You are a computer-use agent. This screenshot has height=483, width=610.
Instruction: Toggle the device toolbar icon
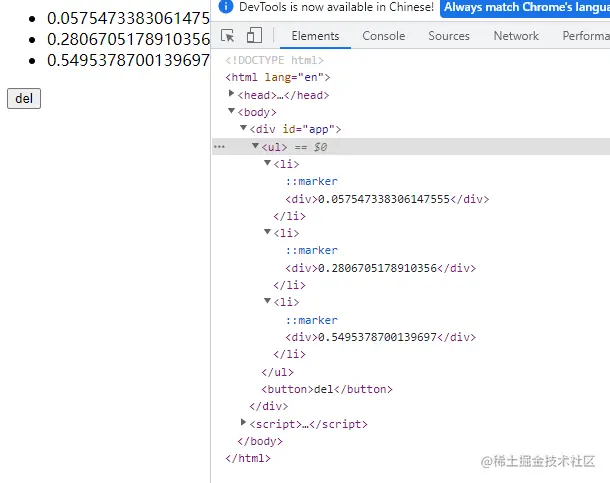pos(254,35)
